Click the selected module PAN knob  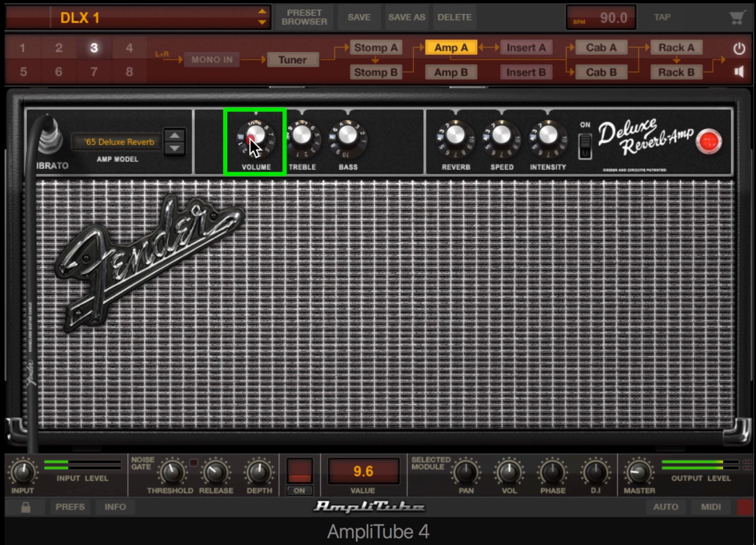(466, 472)
